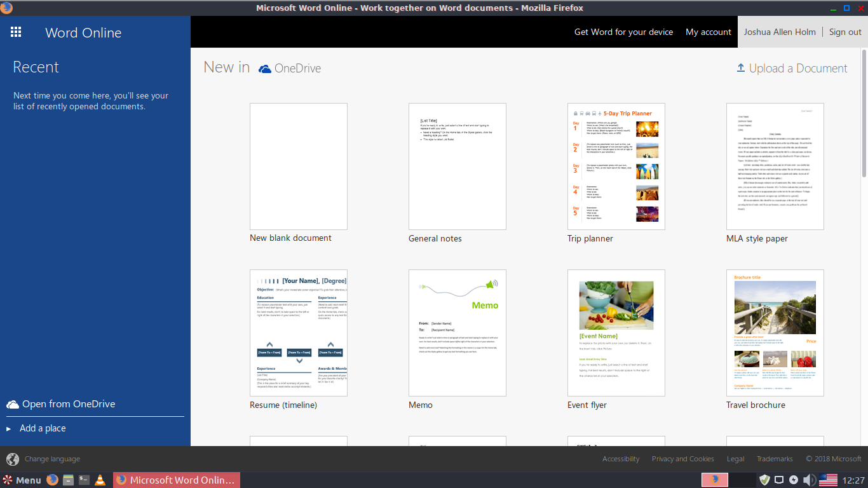Open the Event flyer template
Viewport: 868px width, 488px height.
tap(616, 333)
